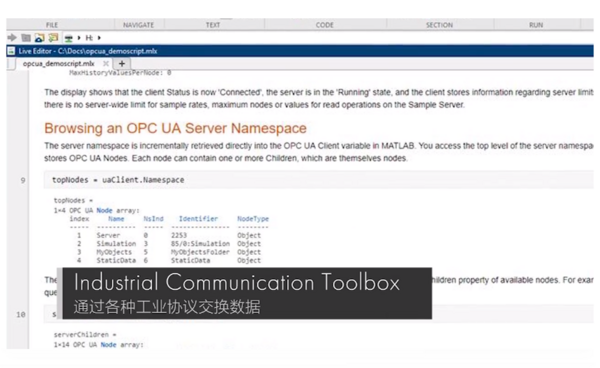Select the opcua_demoscript.mlx tab
This screenshot has width=600, height=368.
[59, 64]
